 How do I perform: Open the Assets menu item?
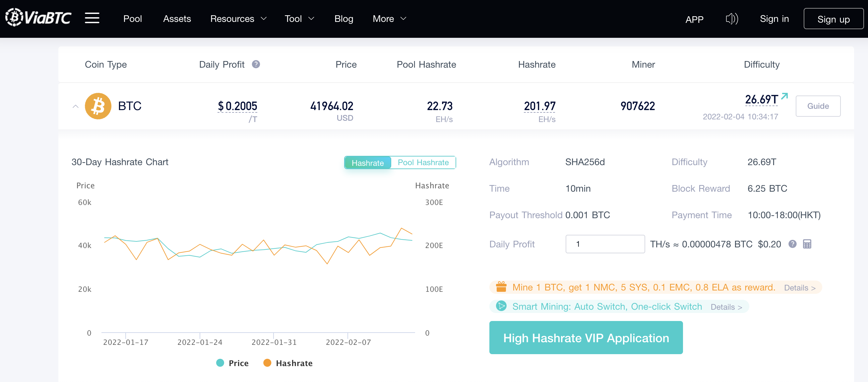click(177, 19)
